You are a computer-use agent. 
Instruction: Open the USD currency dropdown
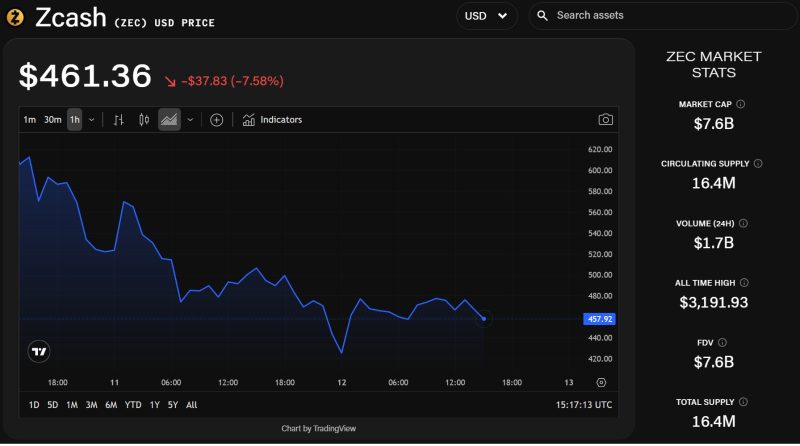[486, 16]
